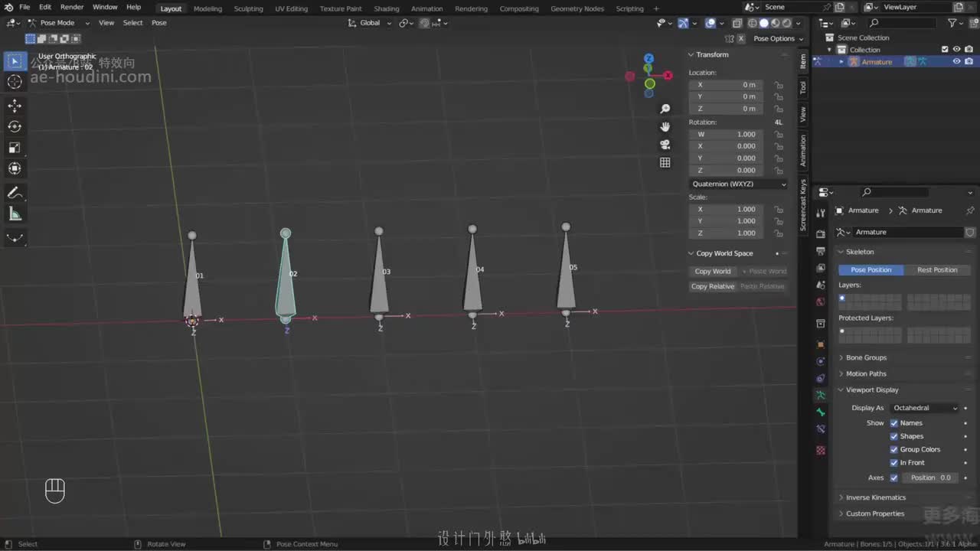Select the Select Box tool
Viewport: 980px width, 551px height.
click(15, 61)
